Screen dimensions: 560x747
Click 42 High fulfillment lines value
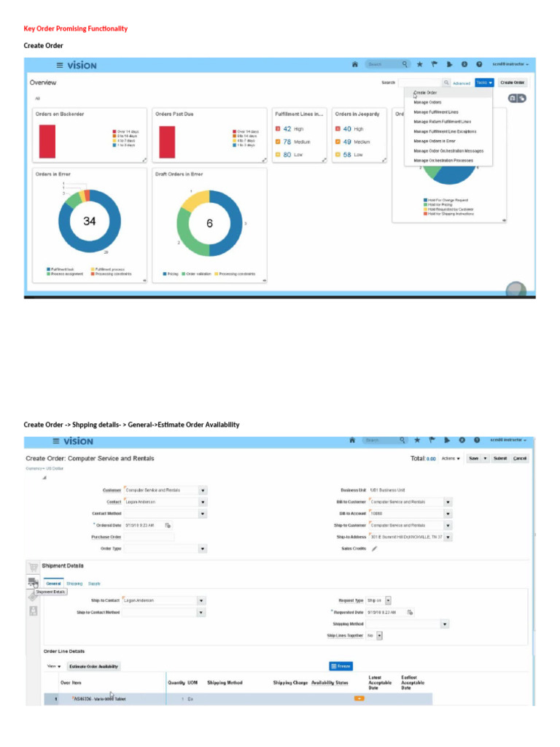coord(287,129)
